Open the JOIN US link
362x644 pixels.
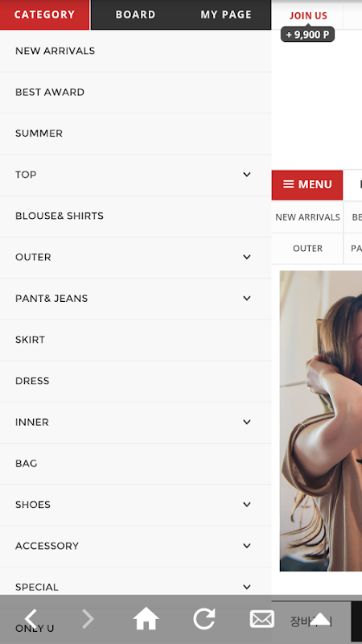[308, 15]
